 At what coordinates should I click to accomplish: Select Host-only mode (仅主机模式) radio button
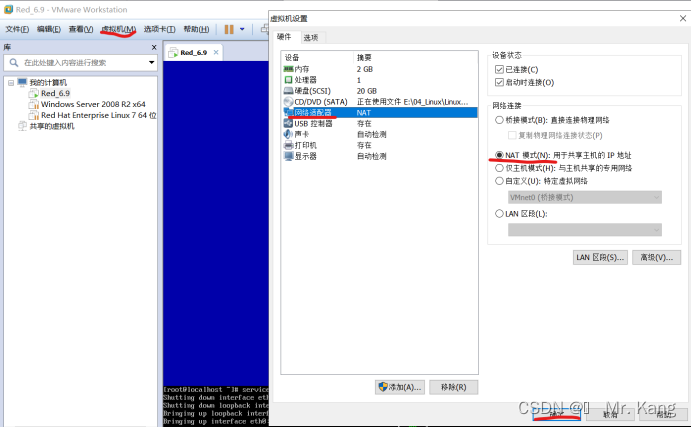(x=499, y=168)
